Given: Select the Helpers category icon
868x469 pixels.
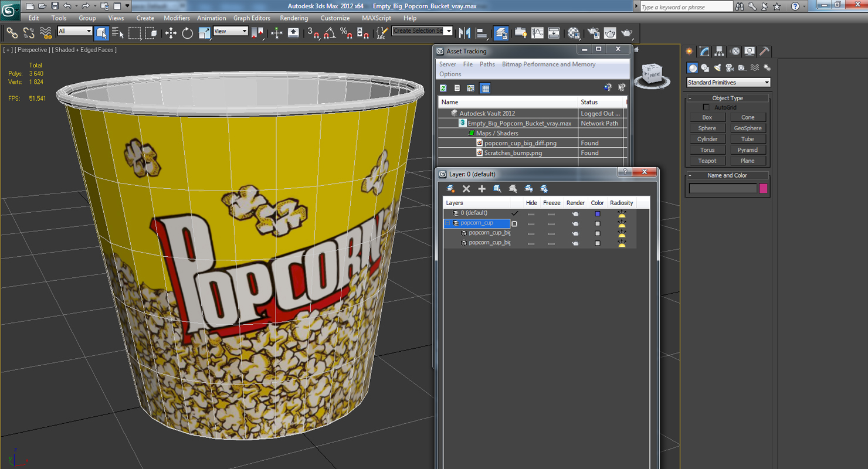Looking at the screenshot, I should 742,68.
